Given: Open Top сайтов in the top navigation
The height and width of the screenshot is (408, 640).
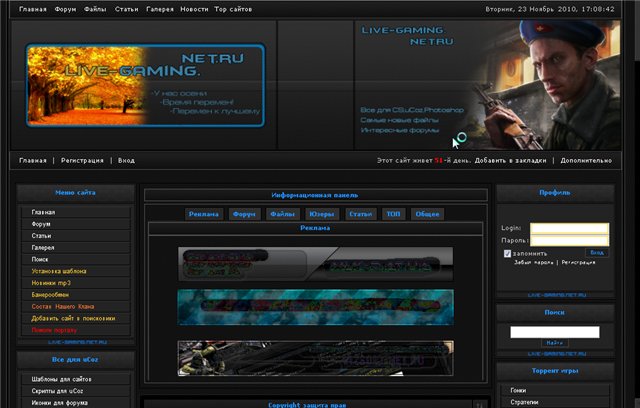Looking at the screenshot, I should click(x=233, y=9).
